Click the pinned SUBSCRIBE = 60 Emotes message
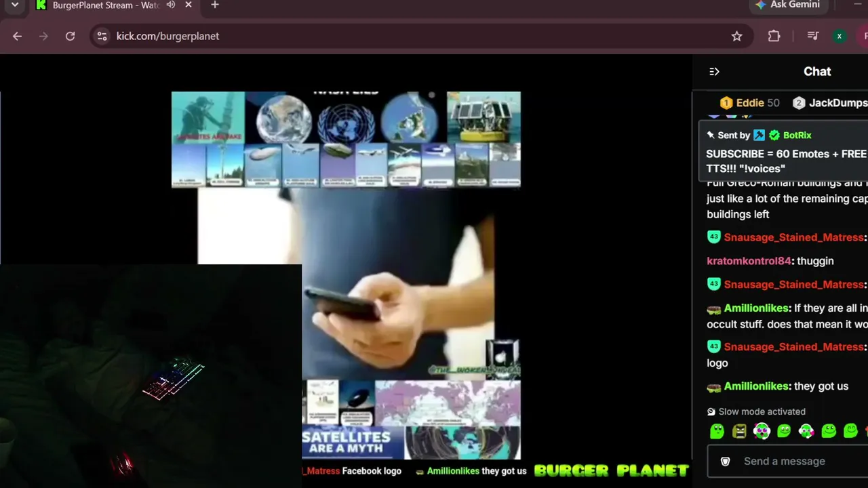 [x=787, y=161]
